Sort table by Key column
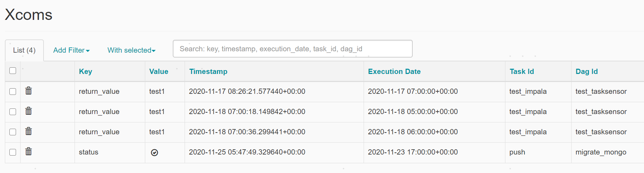The image size is (644, 173). click(86, 72)
